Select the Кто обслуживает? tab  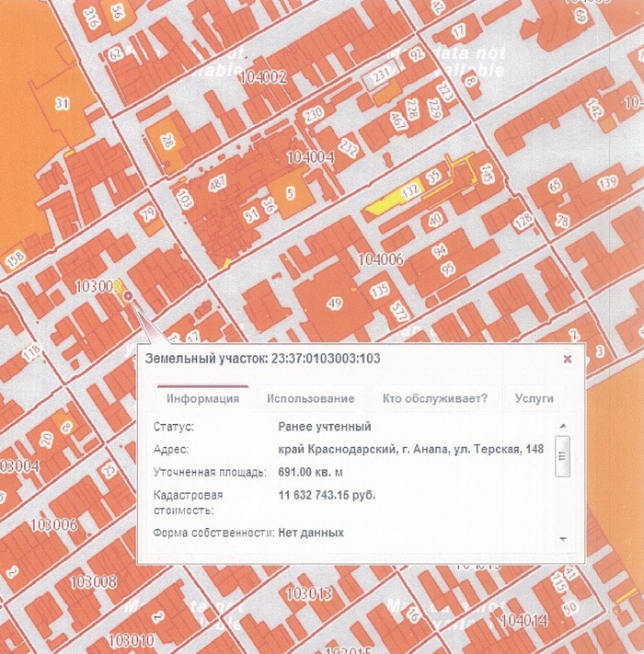[435, 398]
